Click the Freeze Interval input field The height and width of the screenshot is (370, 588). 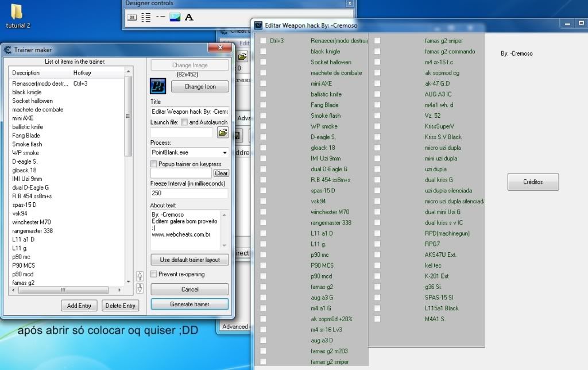click(x=189, y=194)
